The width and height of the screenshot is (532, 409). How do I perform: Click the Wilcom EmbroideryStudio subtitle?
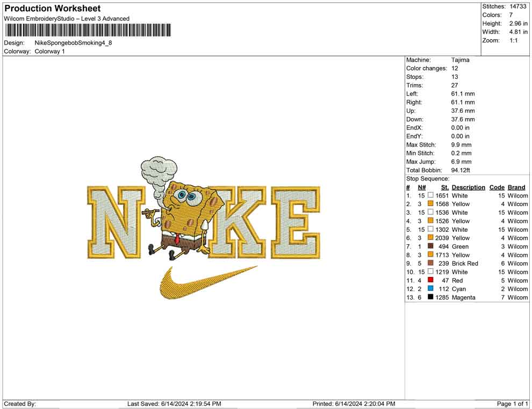pyautogui.click(x=67, y=19)
